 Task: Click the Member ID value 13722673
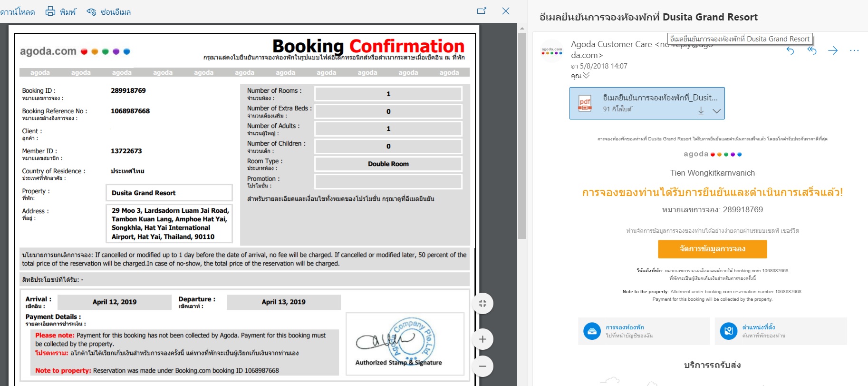pyautogui.click(x=126, y=151)
